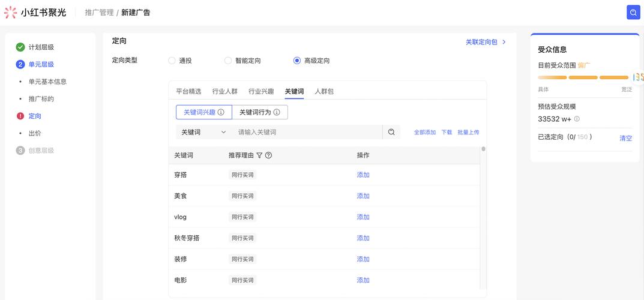Click magnifier icon in keyword search box
The height and width of the screenshot is (300, 644).
pyautogui.click(x=391, y=132)
